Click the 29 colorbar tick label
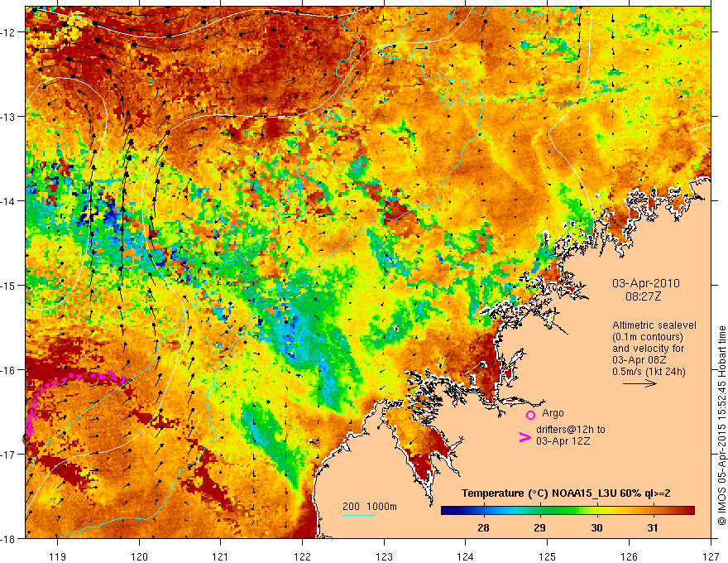The height and width of the screenshot is (563, 728). [x=539, y=527]
